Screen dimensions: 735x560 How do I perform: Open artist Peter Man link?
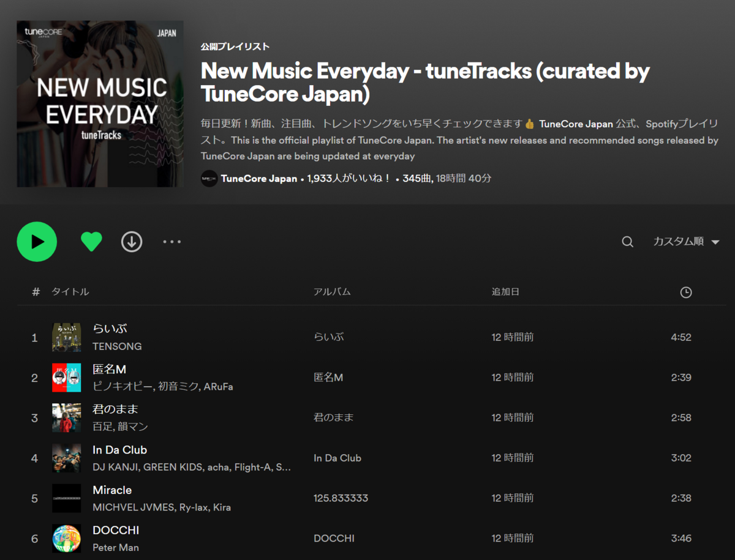point(116,548)
